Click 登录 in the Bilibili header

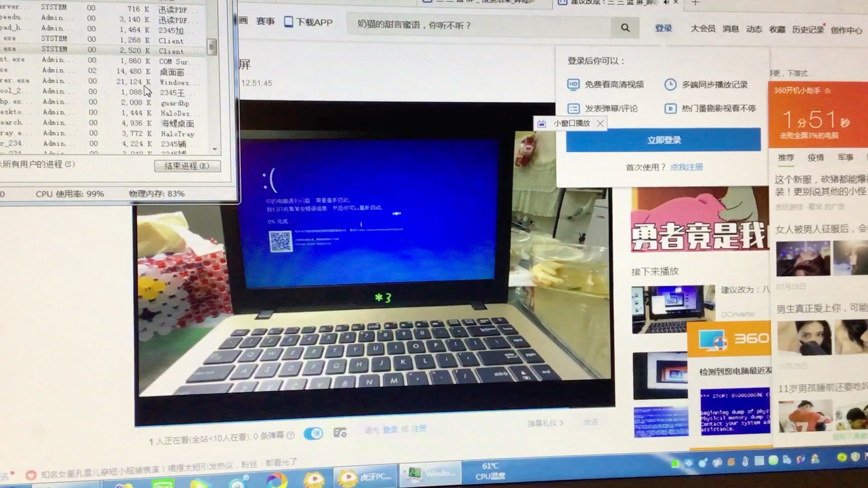[664, 28]
